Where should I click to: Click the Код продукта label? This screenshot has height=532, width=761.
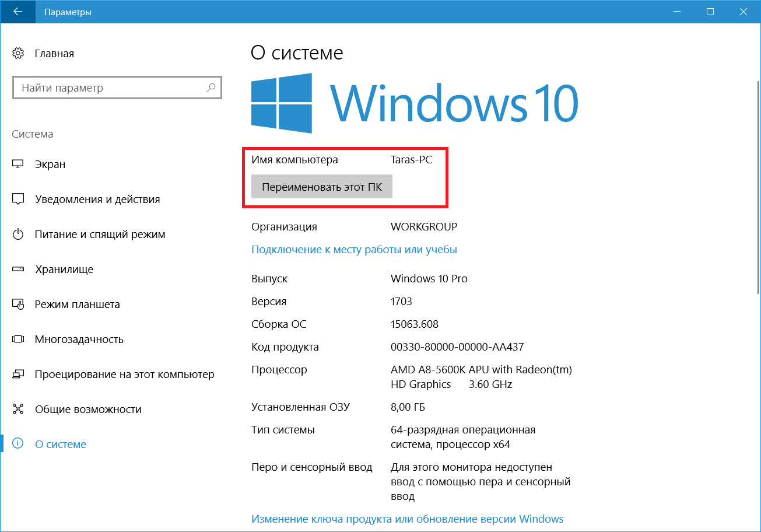[x=285, y=347]
